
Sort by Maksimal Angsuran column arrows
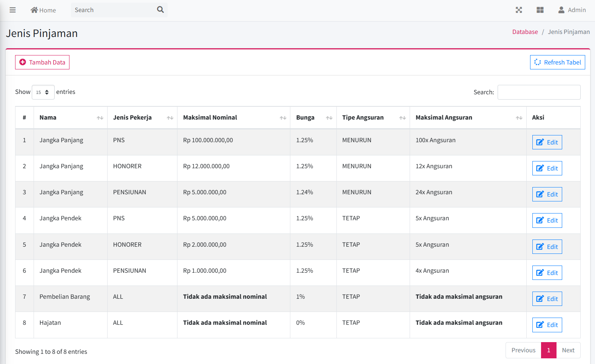(x=519, y=118)
